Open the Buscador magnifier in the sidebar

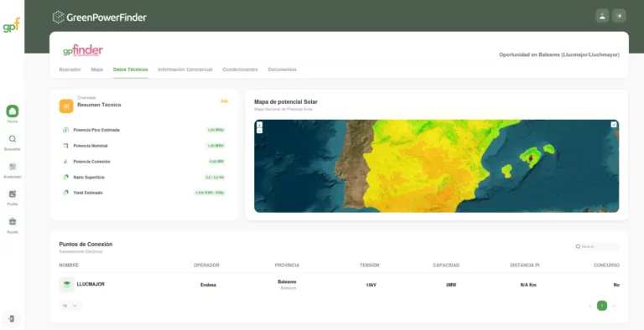click(x=13, y=139)
